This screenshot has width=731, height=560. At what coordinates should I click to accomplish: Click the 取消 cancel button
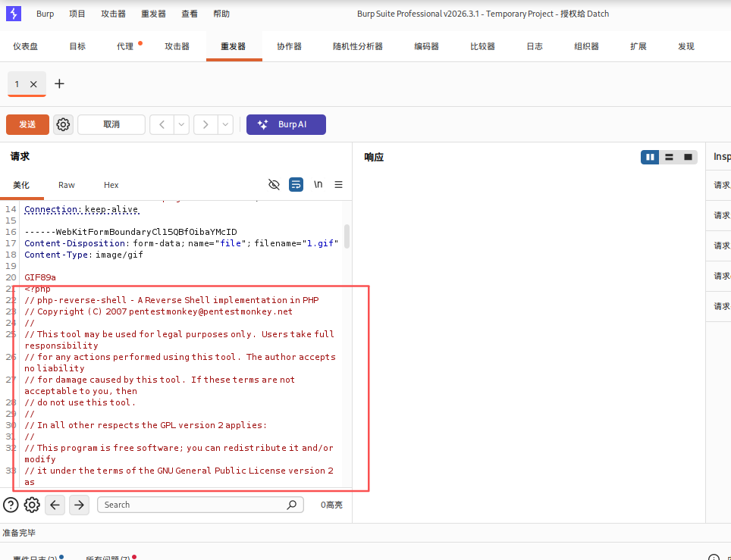pyautogui.click(x=111, y=124)
